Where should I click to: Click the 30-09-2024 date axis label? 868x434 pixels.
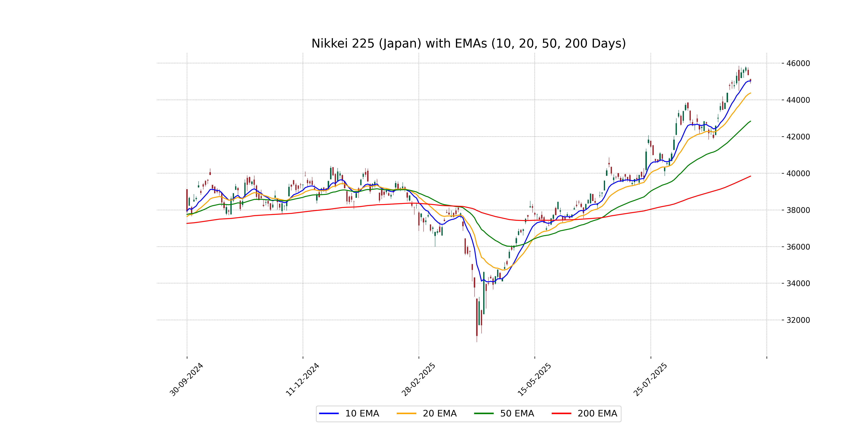click(x=186, y=379)
